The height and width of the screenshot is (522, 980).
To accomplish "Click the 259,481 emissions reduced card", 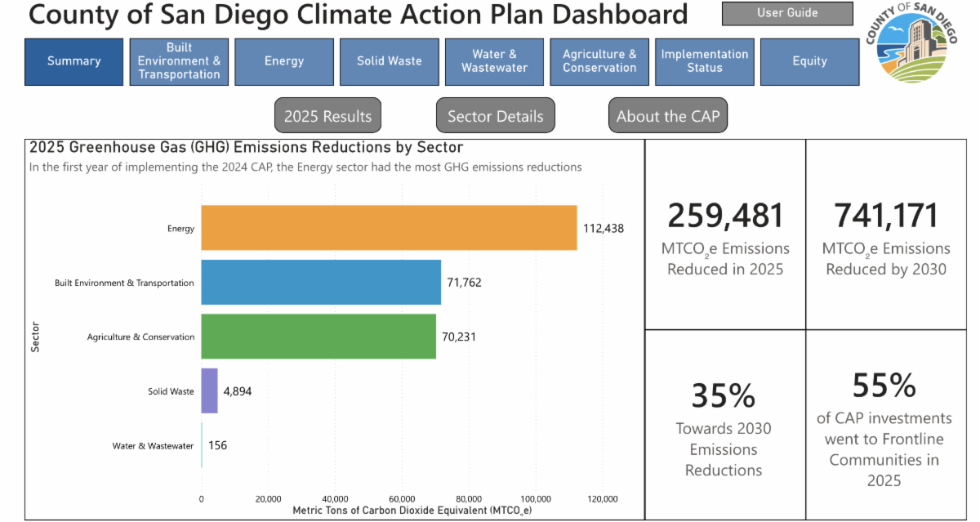I will (725, 234).
